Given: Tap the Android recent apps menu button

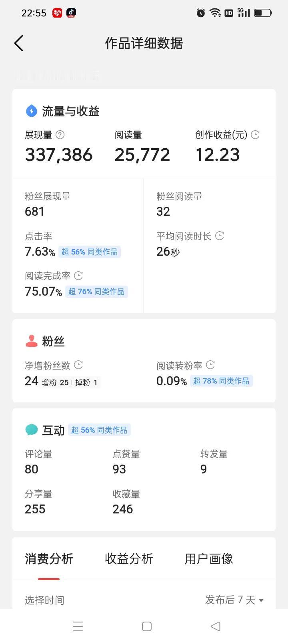Looking at the screenshot, I should click(78, 626).
